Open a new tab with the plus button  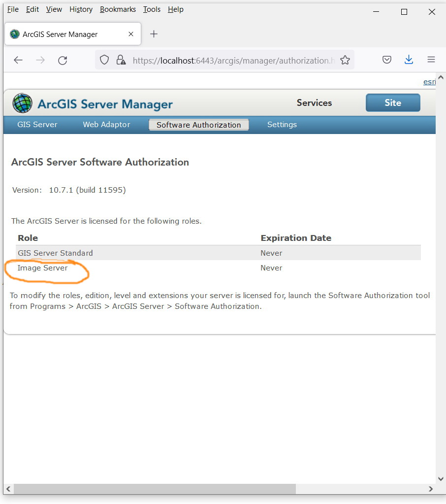click(154, 34)
